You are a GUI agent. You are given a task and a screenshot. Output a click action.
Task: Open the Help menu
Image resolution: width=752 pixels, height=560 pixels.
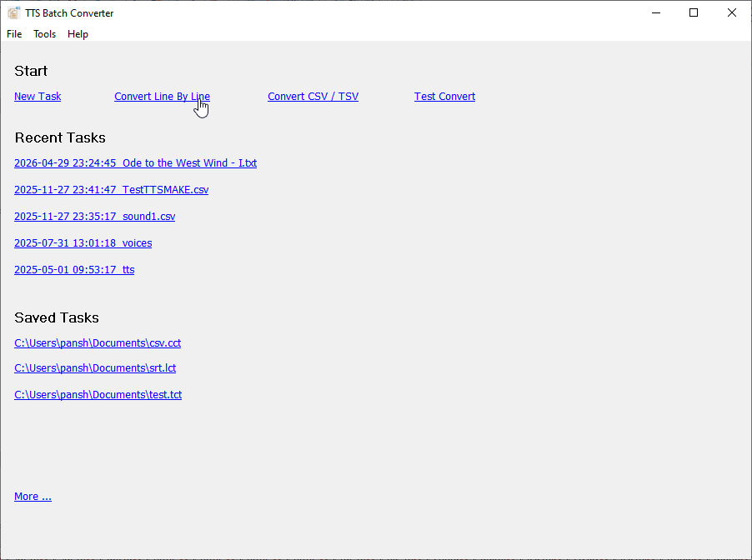click(x=78, y=34)
